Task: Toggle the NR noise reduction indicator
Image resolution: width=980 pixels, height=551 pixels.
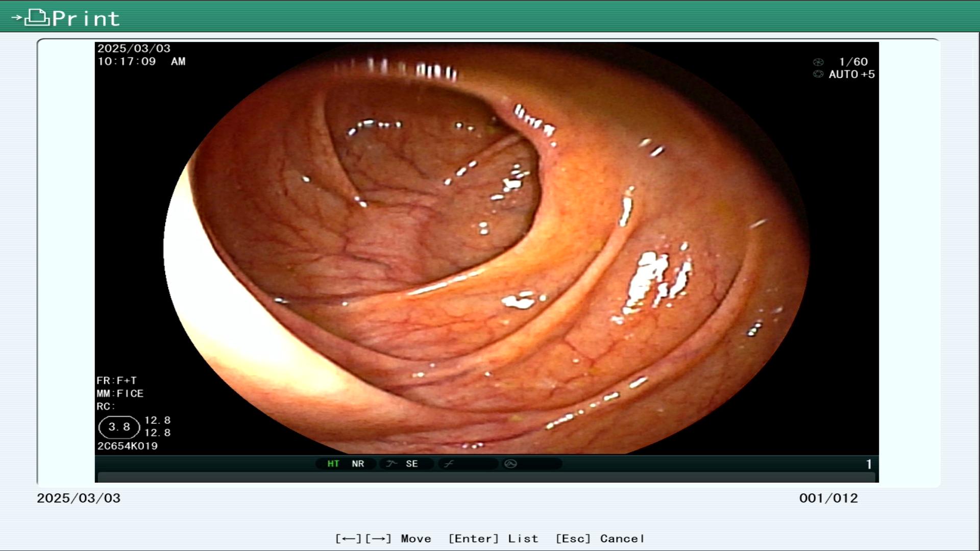Action: click(358, 464)
